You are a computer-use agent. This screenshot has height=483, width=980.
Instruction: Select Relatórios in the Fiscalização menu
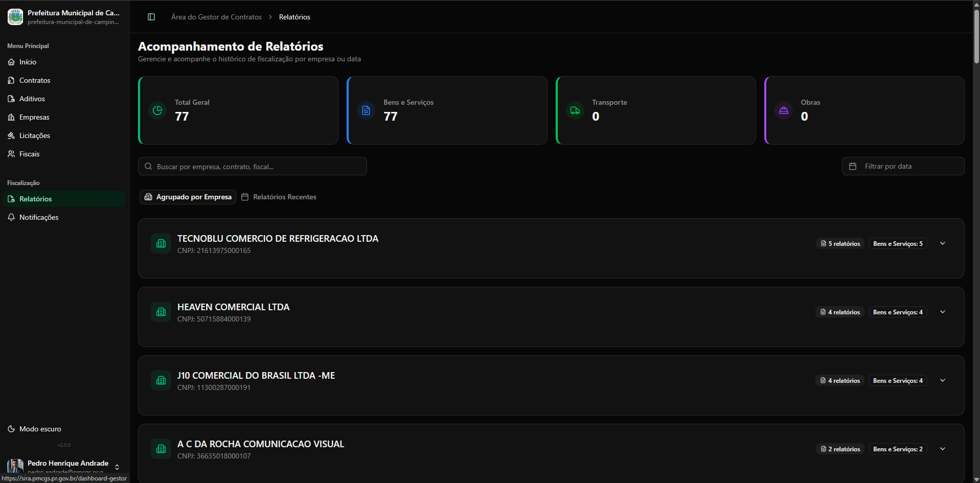tap(35, 199)
